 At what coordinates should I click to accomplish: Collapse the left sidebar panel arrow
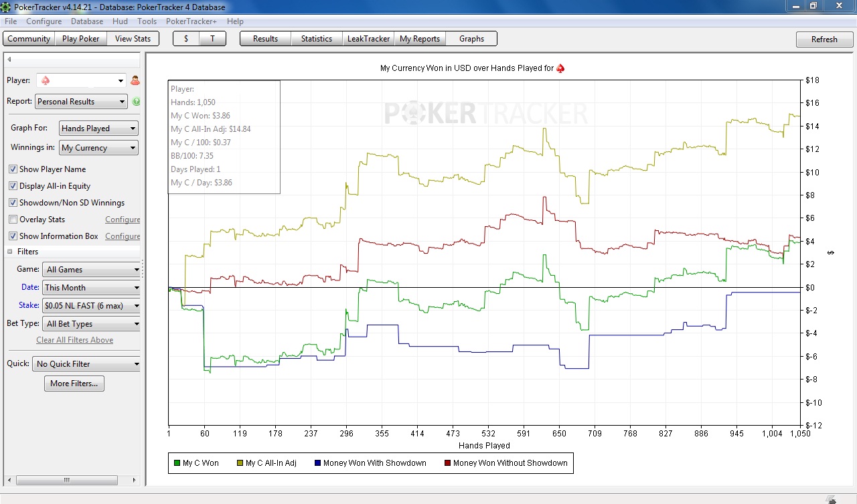tap(9, 60)
